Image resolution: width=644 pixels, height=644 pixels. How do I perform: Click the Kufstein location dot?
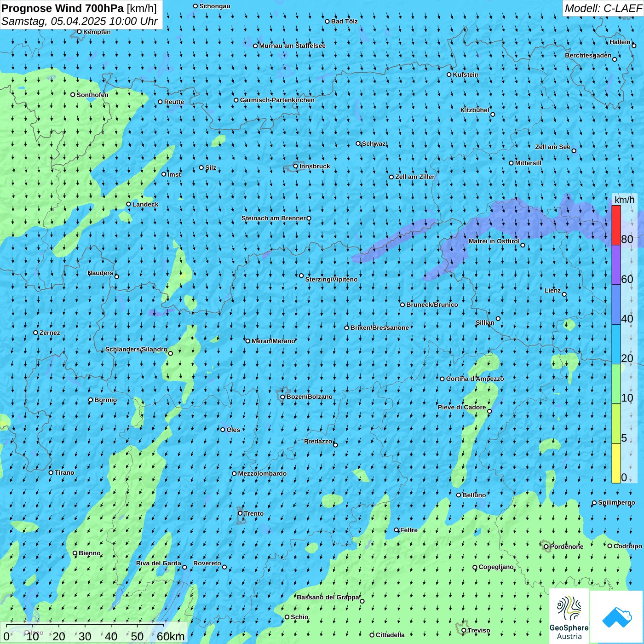pos(449,75)
